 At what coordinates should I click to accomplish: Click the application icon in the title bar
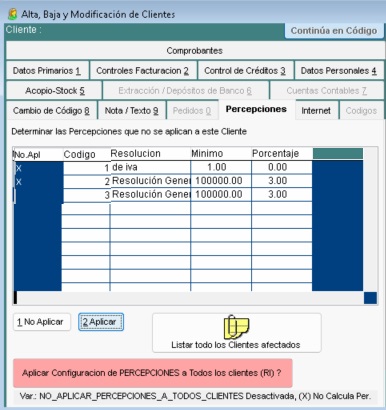tap(13, 14)
